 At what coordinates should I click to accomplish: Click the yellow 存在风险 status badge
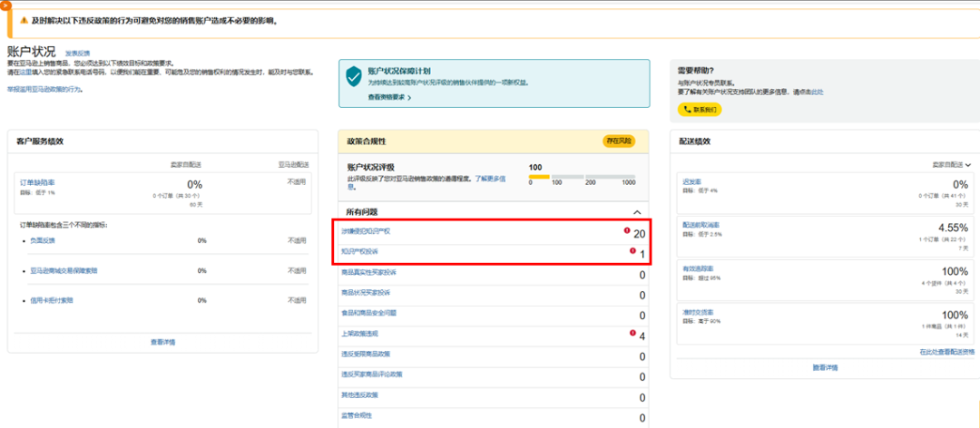click(x=619, y=141)
